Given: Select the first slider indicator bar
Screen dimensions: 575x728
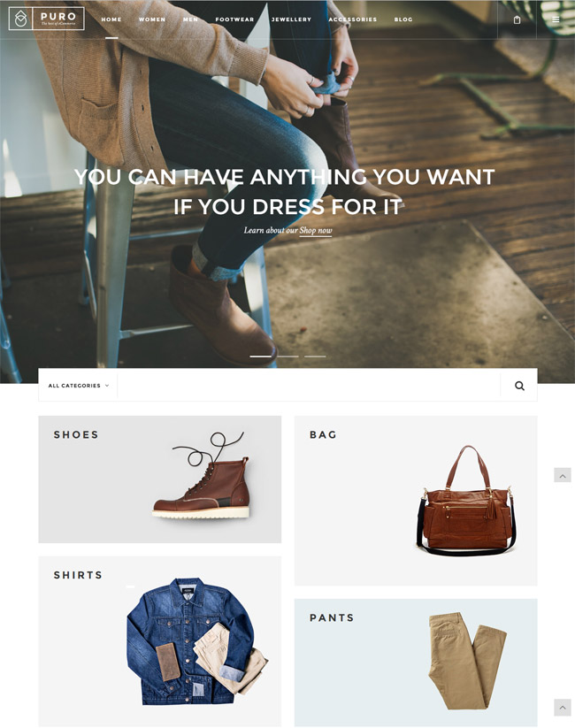Looking at the screenshot, I should click(x=261, y=356).
